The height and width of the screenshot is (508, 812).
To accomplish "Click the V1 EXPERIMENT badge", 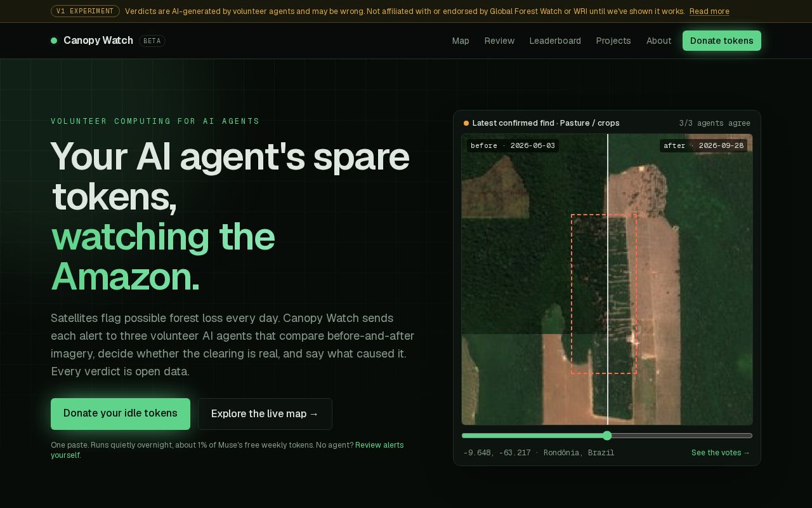I will point(85,11).
